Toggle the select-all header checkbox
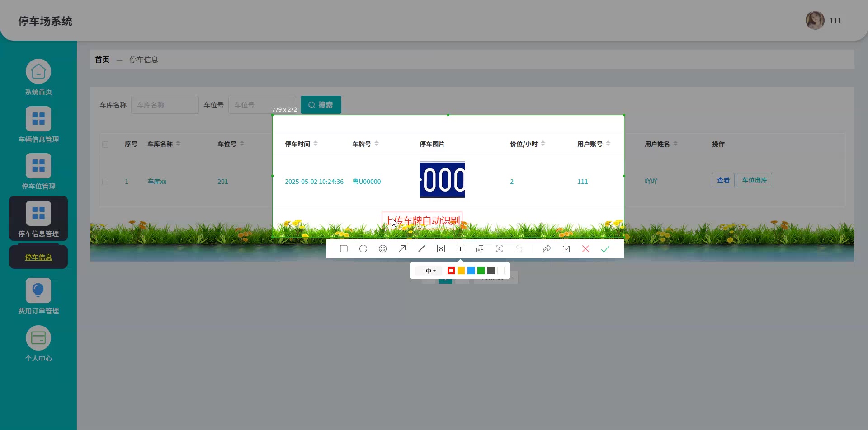The height and width of the screenshot is (430, 868). 105,145
